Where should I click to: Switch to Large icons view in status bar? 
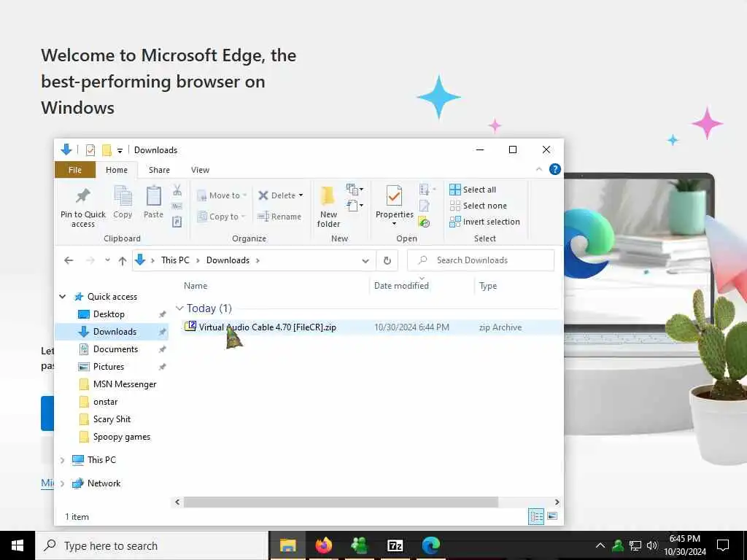point(552,516)
